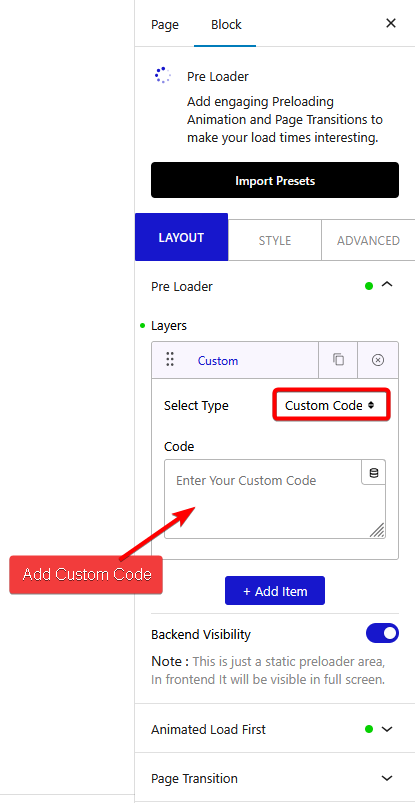Click the dynamic content database icon

point(374,472)
